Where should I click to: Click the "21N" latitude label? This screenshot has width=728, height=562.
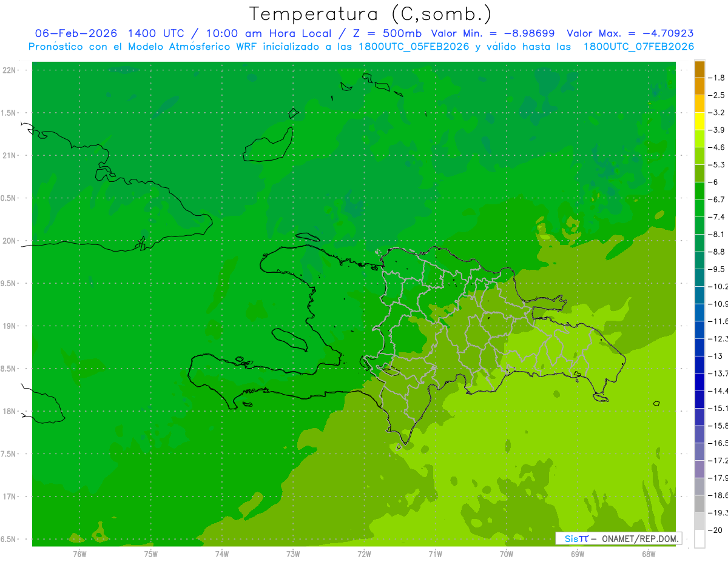10,156
